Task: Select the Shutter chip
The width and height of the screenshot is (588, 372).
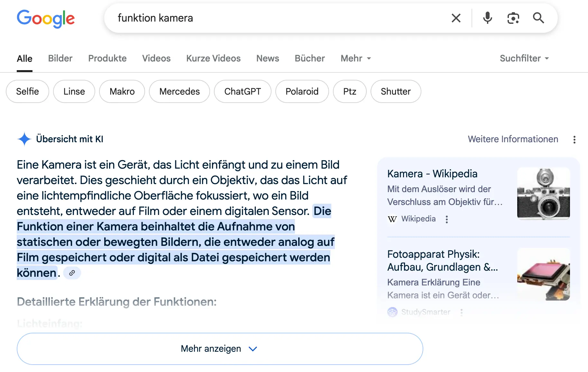Action: [396, 91]
